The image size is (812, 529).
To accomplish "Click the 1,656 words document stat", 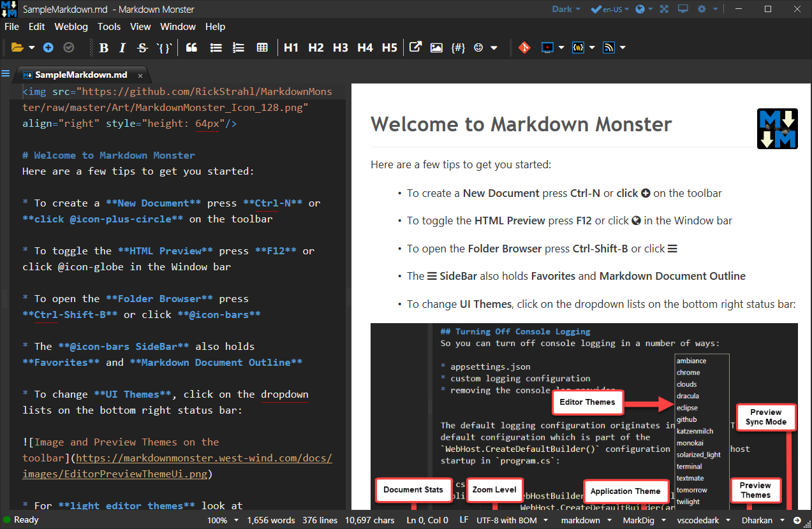I will [271, 520].
